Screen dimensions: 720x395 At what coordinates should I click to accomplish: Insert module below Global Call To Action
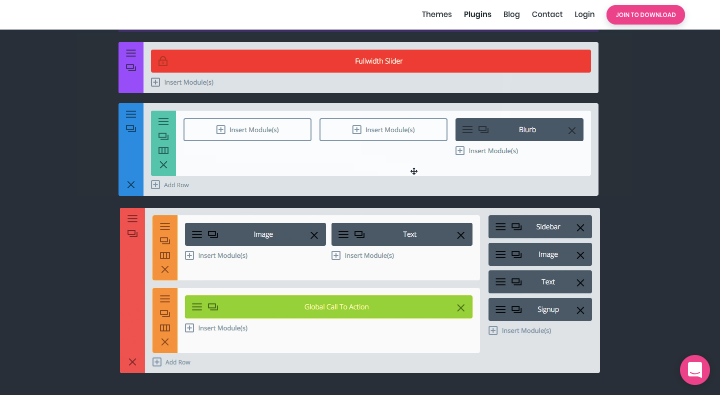coord(216,328)
